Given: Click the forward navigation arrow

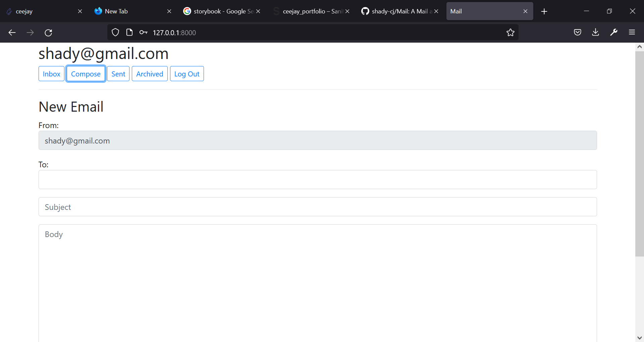Looking at the screenshot, I should (30, 33).
